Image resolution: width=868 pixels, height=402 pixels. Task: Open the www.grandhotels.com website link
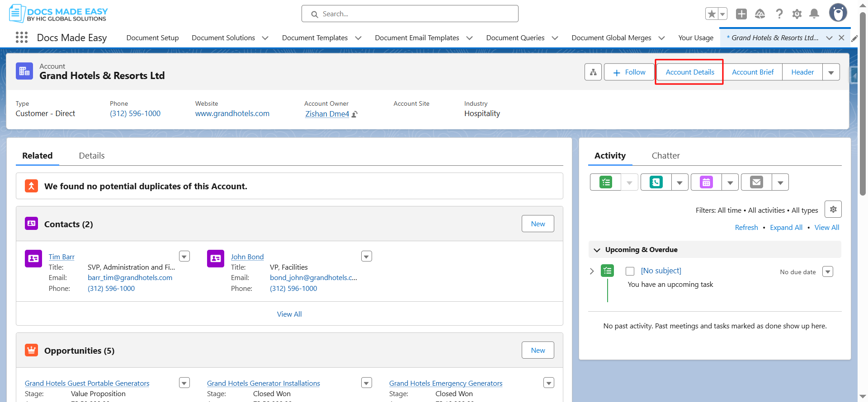[232, 114]
